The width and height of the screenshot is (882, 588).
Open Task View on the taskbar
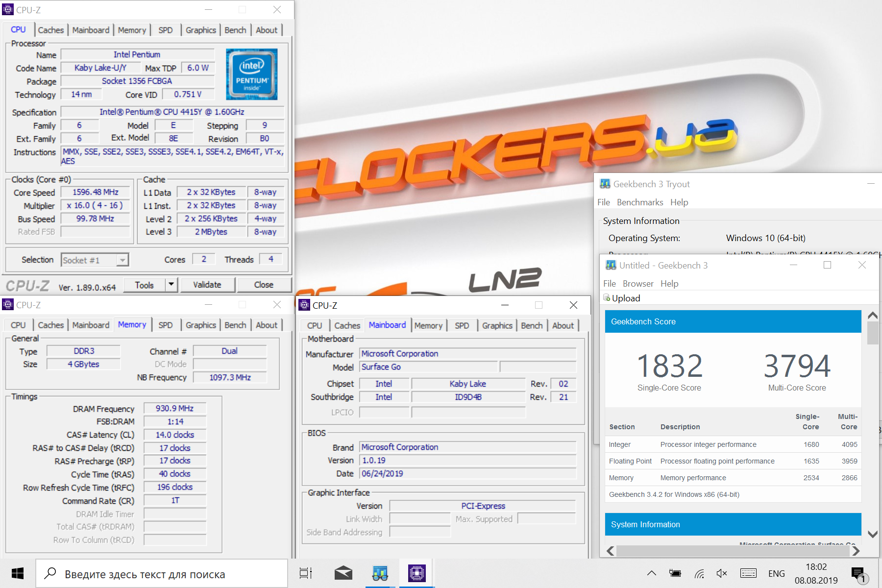[x=306, y=573]
